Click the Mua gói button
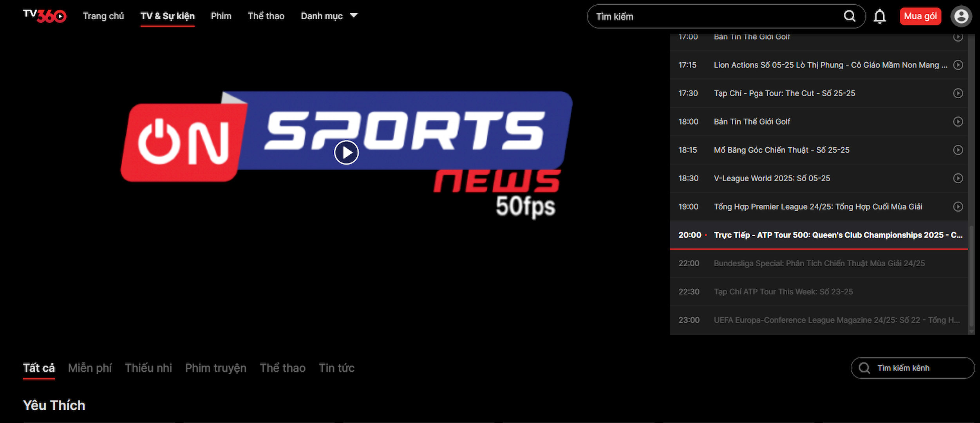 920,16
